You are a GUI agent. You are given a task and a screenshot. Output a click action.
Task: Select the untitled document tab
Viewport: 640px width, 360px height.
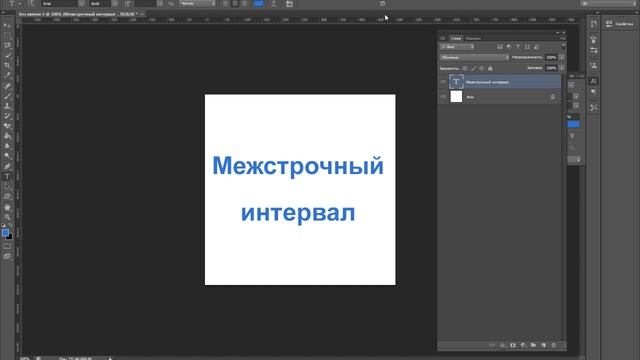(78, 14)
